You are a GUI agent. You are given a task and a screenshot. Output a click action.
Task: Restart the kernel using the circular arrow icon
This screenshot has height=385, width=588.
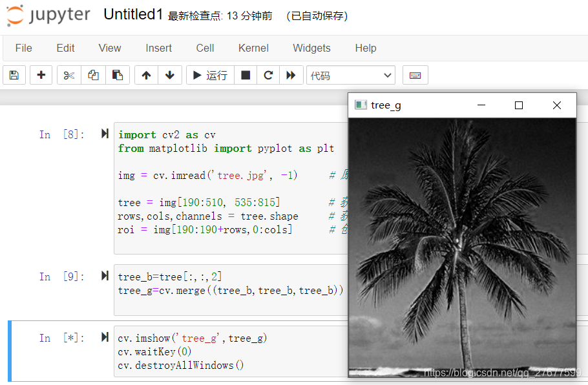tap(268, 75)
